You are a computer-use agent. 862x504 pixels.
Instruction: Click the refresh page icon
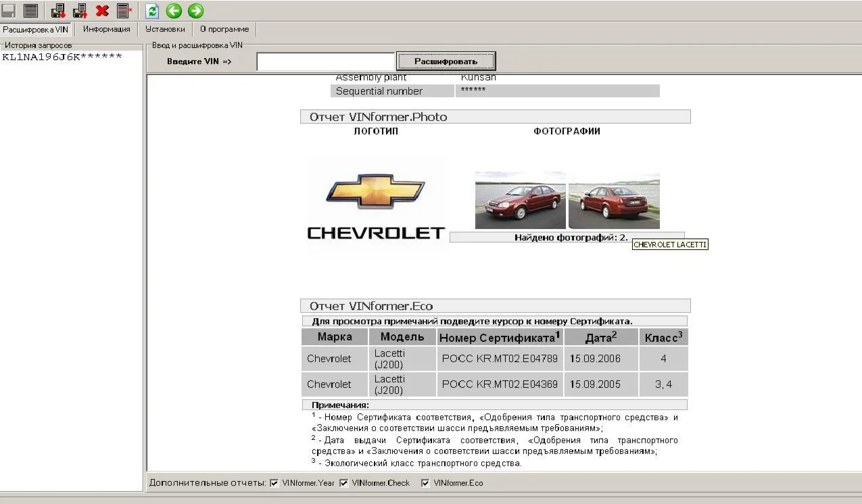[x=152, y=11]
